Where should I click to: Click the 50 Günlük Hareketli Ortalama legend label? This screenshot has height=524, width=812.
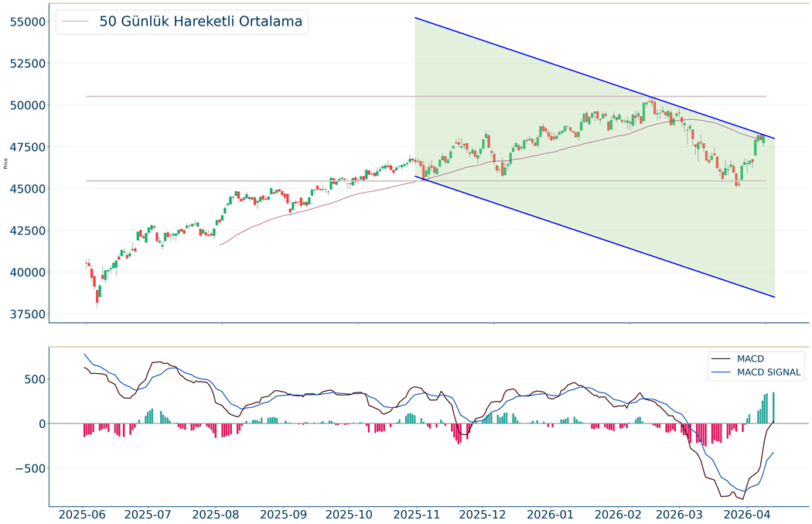point(200,22)
